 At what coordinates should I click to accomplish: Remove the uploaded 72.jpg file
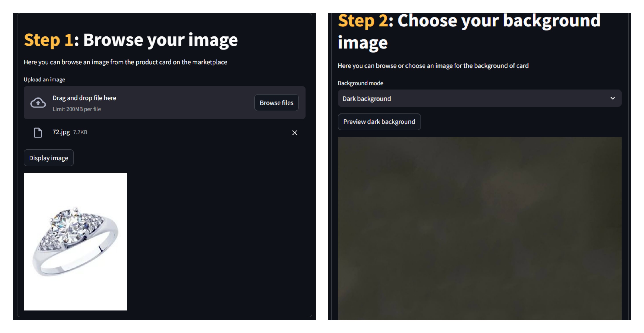click(x=295, y=133)
